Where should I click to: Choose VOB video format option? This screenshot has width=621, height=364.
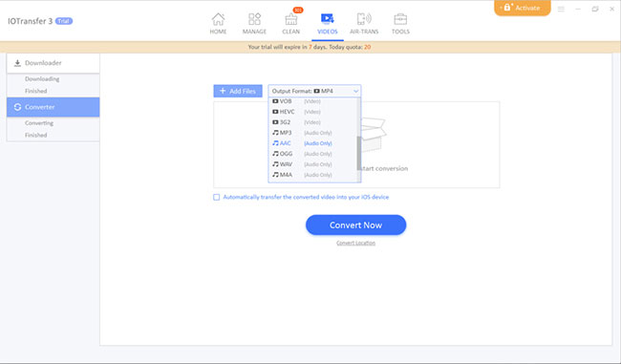pyautogui.click(x=312, y=101)
